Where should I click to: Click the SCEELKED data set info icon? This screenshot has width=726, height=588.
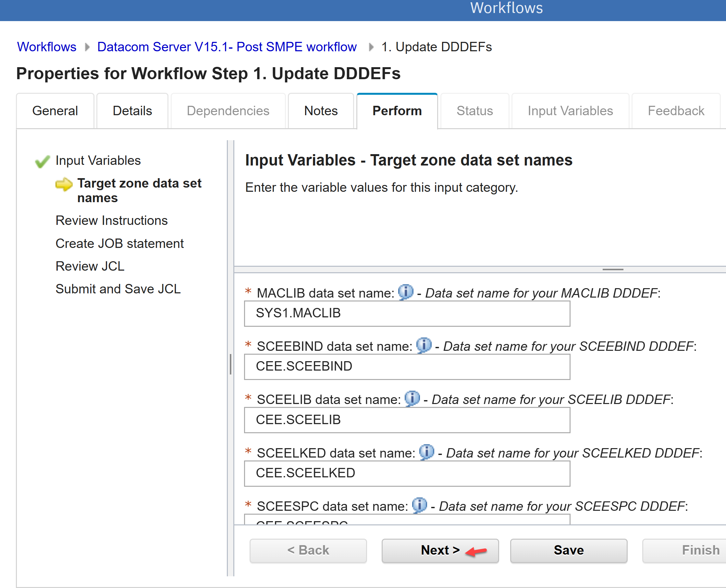tap(426, 451)
